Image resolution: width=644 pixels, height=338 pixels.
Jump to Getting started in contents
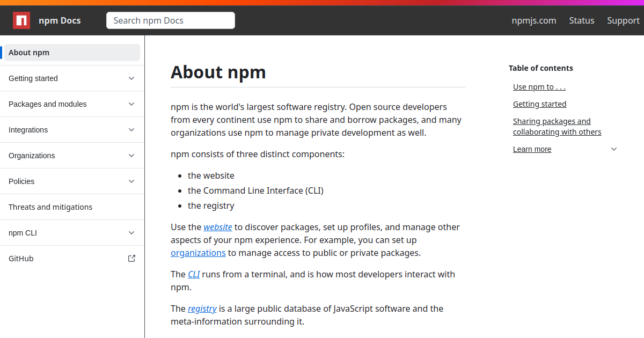click(x=539, y=104)
